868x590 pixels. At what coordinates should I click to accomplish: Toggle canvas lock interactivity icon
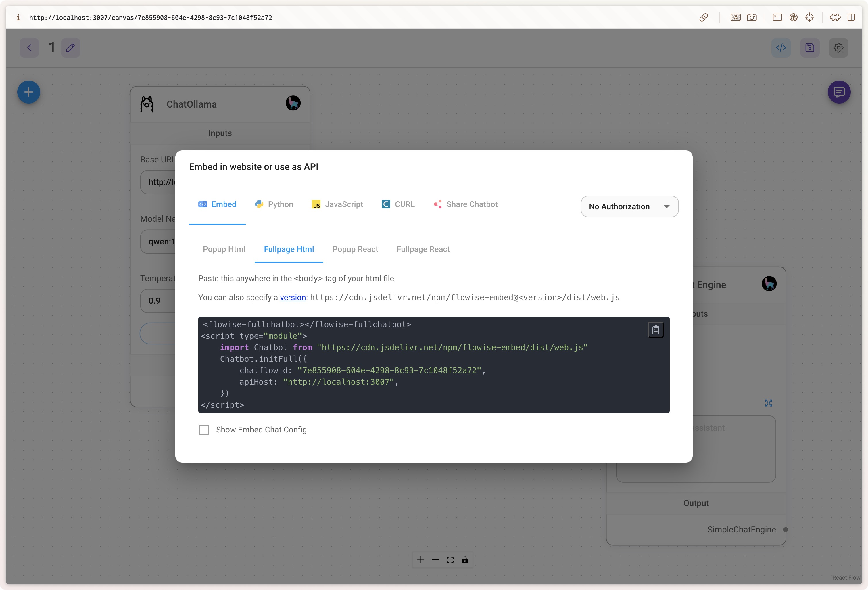(465, 560)
